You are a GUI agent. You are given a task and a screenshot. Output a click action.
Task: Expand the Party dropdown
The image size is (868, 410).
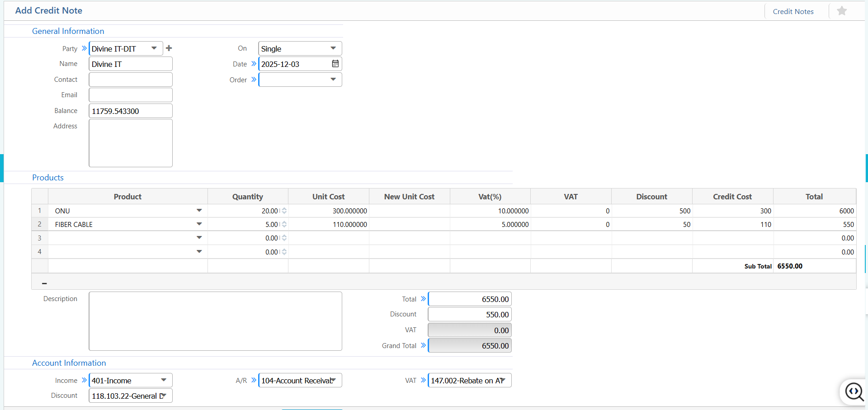[x=154, y=48]
